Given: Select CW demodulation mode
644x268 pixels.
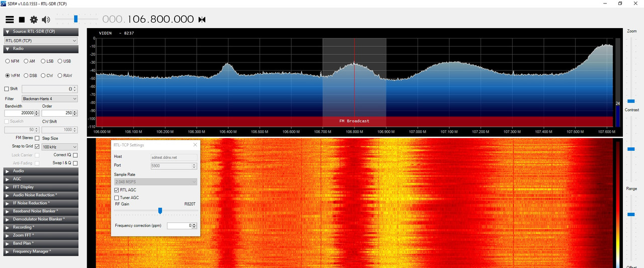Looking at the screenshot, I should [43, 75].
